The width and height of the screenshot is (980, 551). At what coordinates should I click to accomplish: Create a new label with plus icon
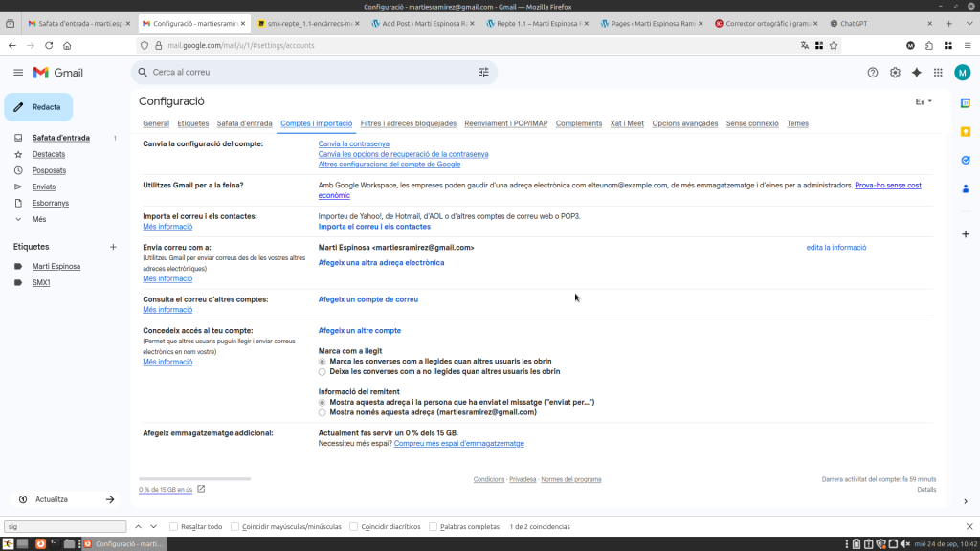[113, 247]
